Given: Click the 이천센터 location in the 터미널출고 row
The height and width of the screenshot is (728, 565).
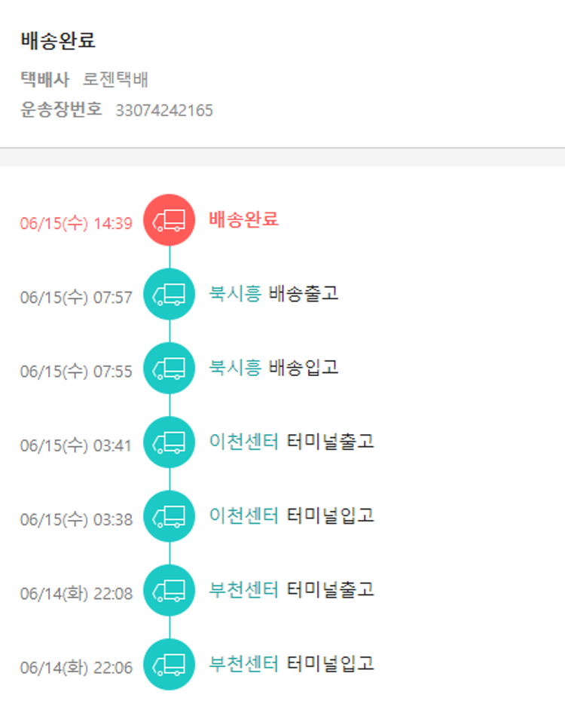Looking at the screenshot, I should click(x=244, y=442).
